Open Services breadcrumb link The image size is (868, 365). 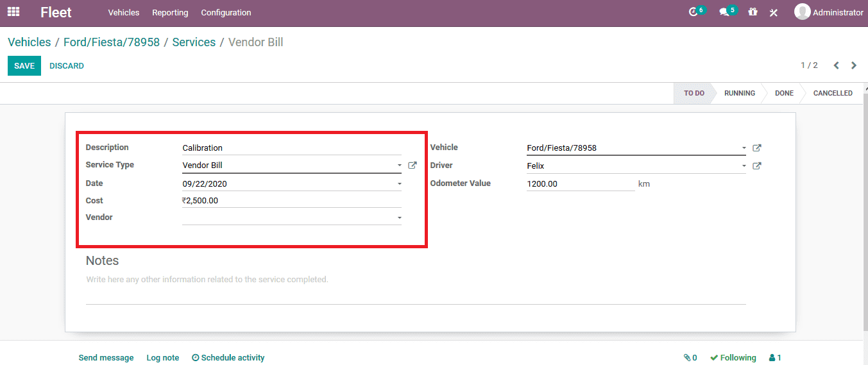tap(194, 42)
